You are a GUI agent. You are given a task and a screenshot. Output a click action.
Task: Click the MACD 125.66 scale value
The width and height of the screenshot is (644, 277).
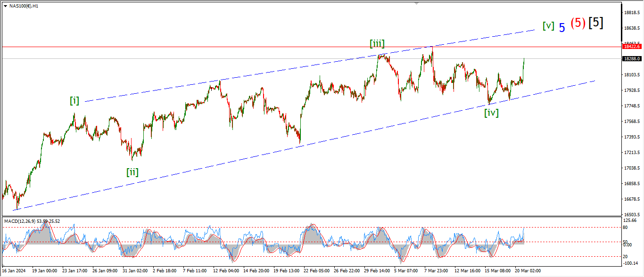pyautogui.click(x=630, y=220)
